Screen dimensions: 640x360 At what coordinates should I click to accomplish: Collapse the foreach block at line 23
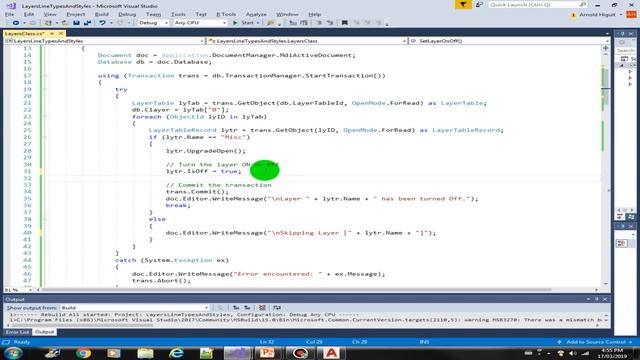[x=45, y=117]
